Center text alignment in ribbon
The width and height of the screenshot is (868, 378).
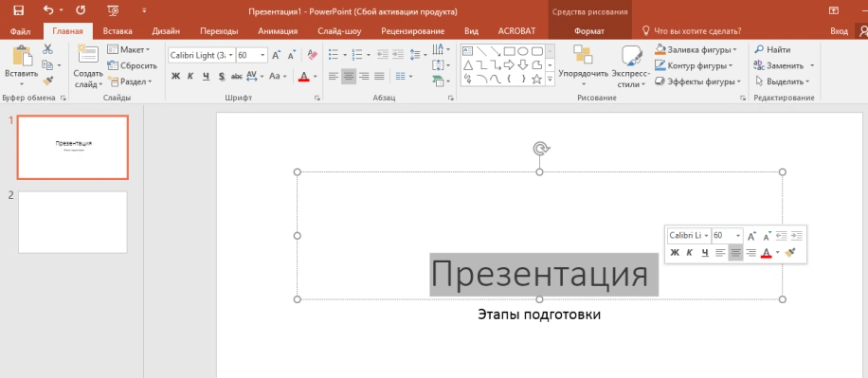[x=349, y=77]
